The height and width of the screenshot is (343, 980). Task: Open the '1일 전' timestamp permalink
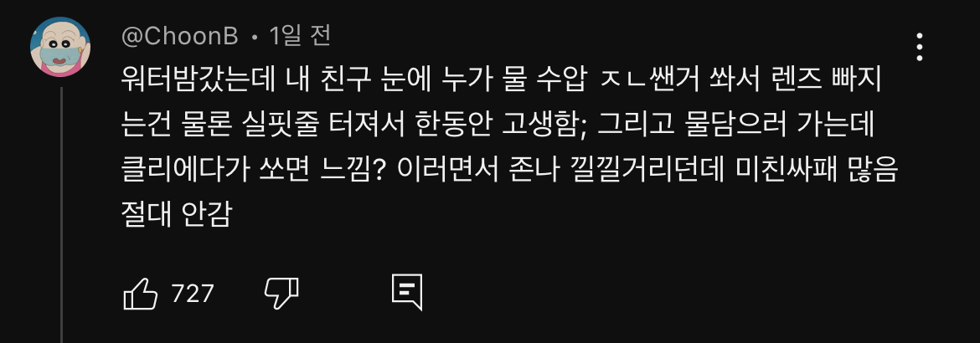(301, 37)
